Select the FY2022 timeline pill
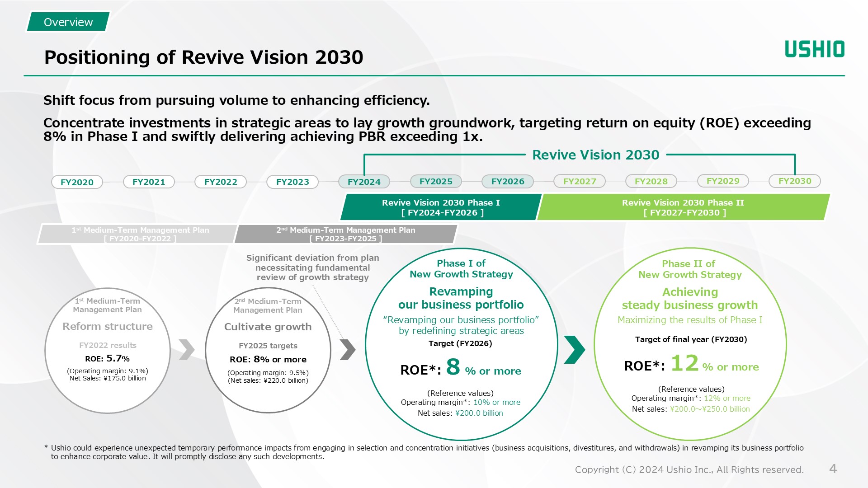This screenshot has height=488, width=868. (221, 182)
